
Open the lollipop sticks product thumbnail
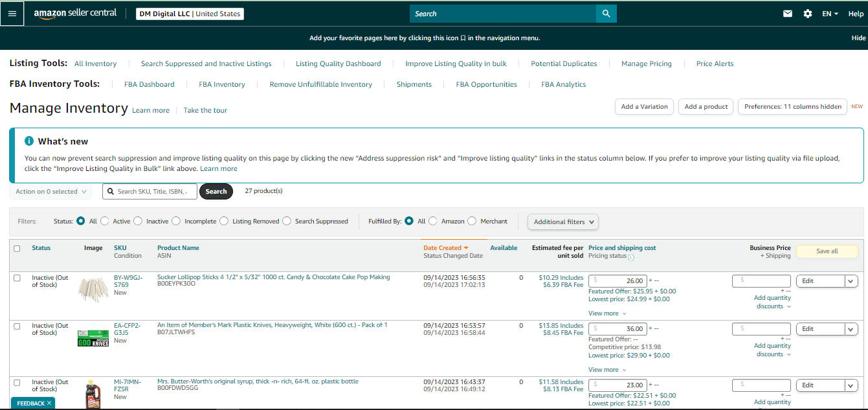[93, 290]
